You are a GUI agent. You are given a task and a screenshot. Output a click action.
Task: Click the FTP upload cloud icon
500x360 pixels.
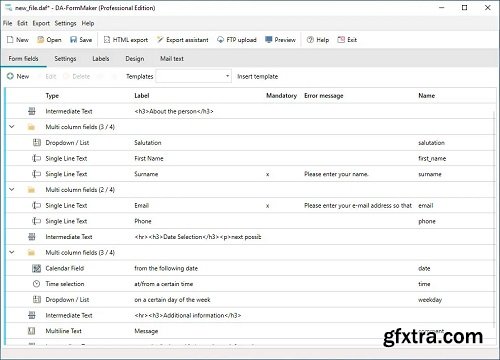220,40
